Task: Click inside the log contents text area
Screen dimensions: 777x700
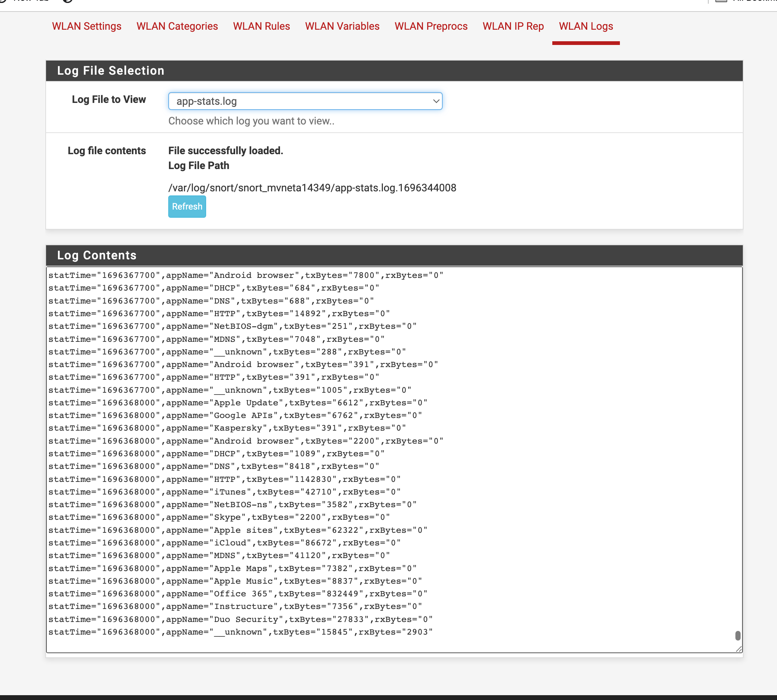Action: coord(577,461)
